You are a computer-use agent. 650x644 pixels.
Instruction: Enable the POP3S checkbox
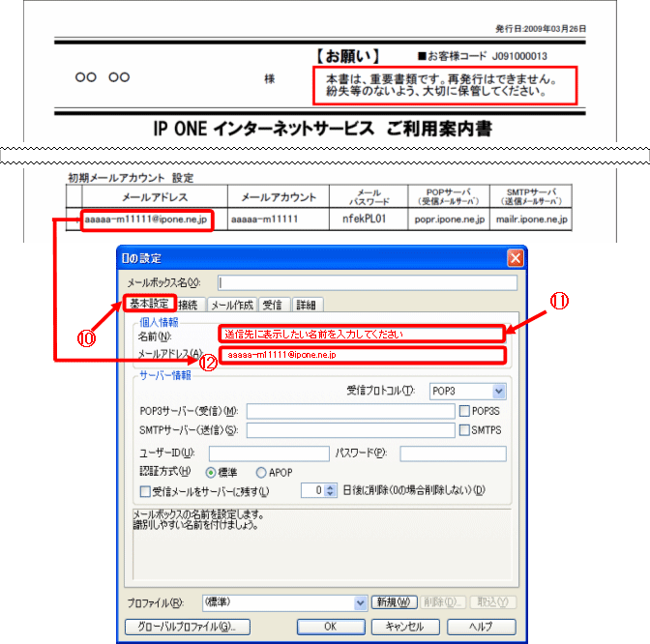463,411
